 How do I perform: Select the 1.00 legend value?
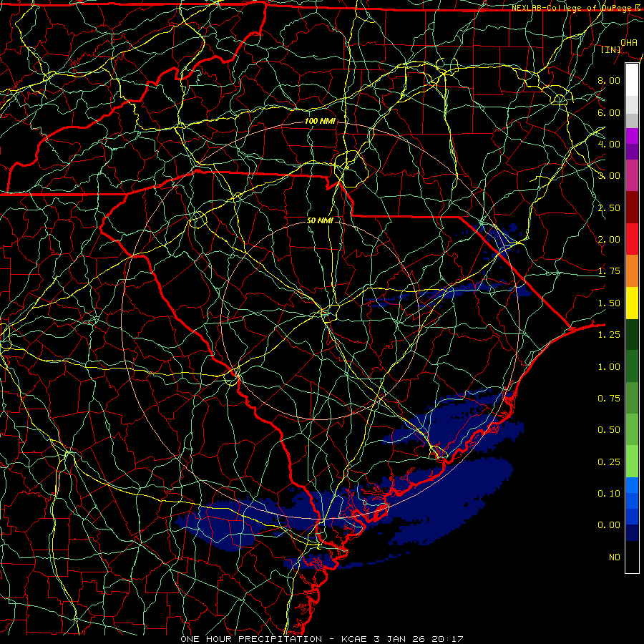pyautogui.click(x=609, y=367)
